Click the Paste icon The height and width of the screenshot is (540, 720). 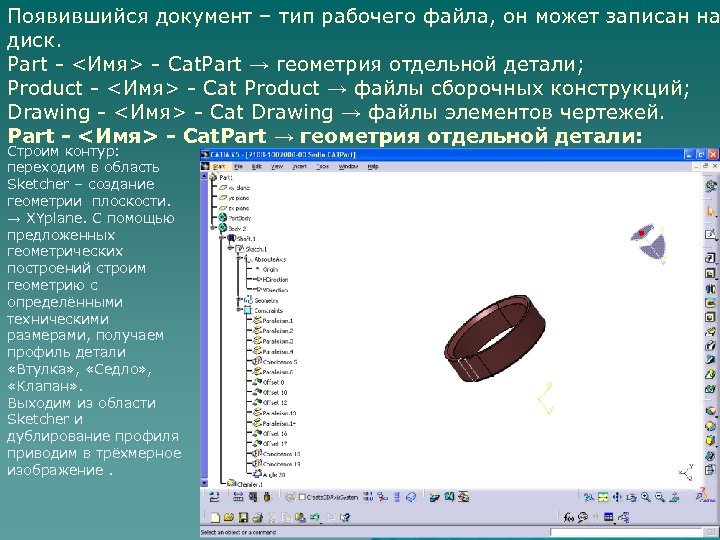[x=300, y=518]
